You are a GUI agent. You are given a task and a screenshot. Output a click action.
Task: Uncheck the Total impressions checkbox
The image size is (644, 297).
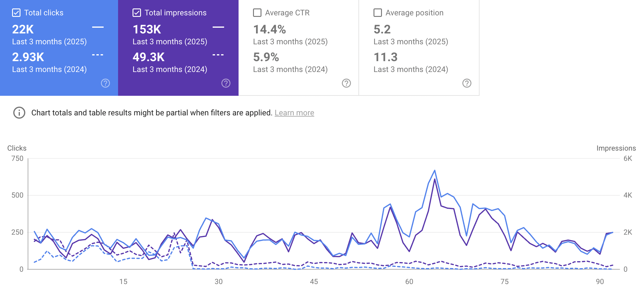[137, 13]
